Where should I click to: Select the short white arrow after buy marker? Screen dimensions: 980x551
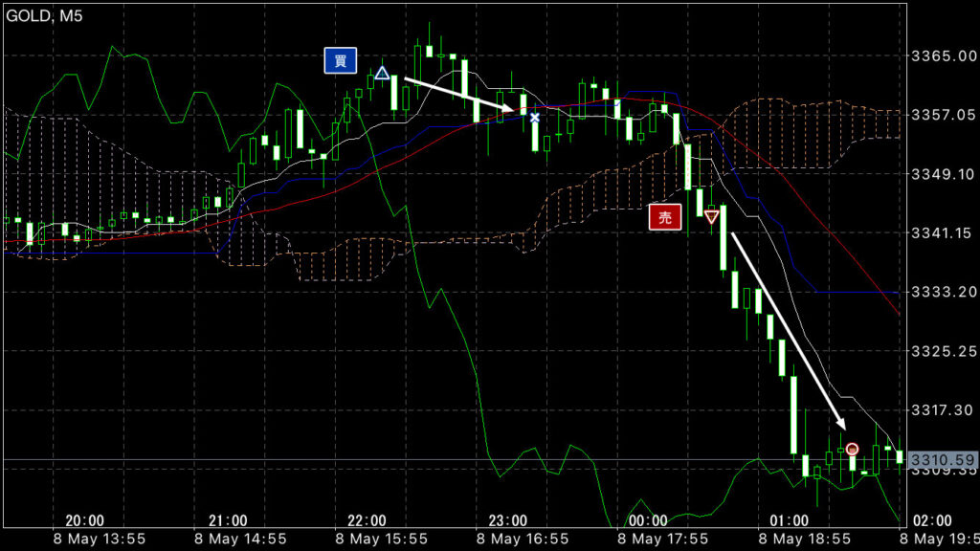pyautogui.click(x=459, y=95)
